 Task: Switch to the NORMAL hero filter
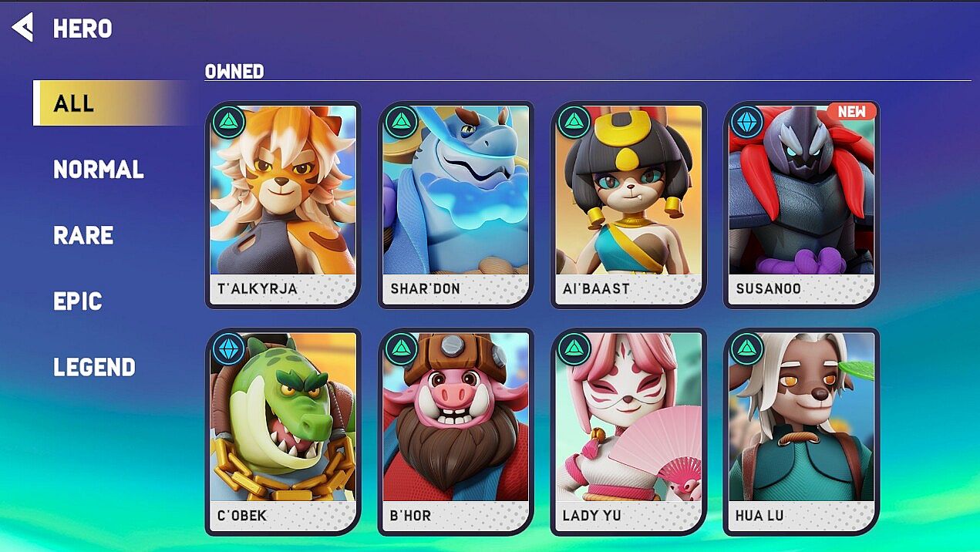click(99, 170)
